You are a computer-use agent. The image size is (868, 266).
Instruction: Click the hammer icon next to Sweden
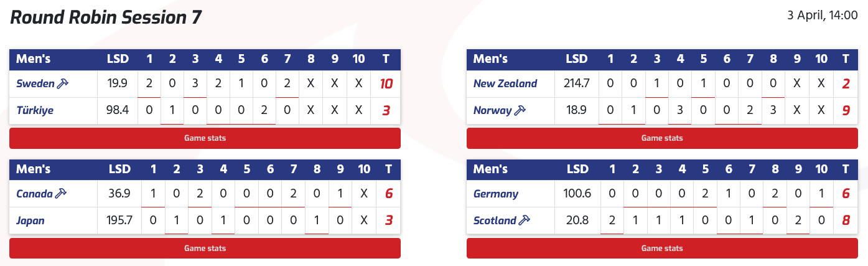click(x=63, y=83)
